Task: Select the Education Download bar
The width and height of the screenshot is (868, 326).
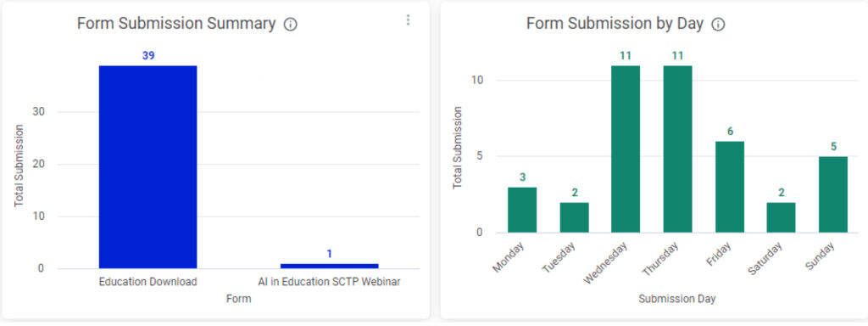Action: (147, 167)
